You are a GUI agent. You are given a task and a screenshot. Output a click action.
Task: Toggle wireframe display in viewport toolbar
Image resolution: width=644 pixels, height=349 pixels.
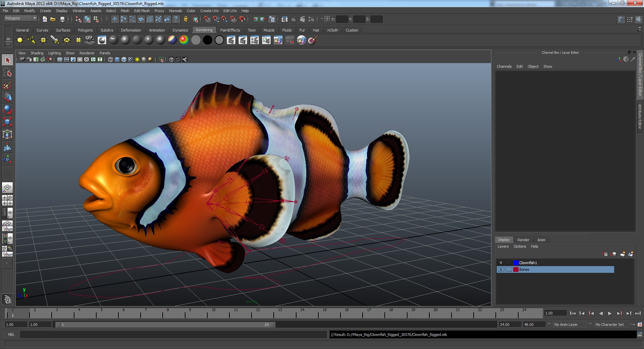click(x=110, y=59)
